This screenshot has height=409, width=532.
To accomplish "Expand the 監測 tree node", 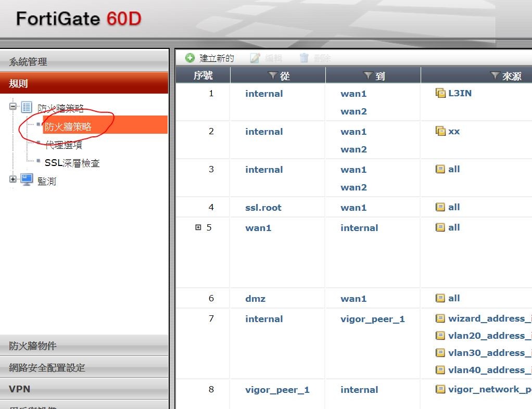I will click(13, 179).
